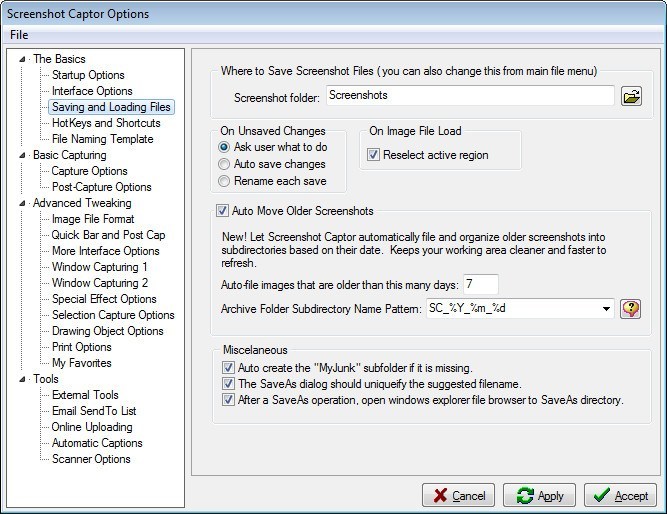Collapse the Advanced Tweaking tree node
Viewport: 667px width, 514px height.
tap(24, 203)
